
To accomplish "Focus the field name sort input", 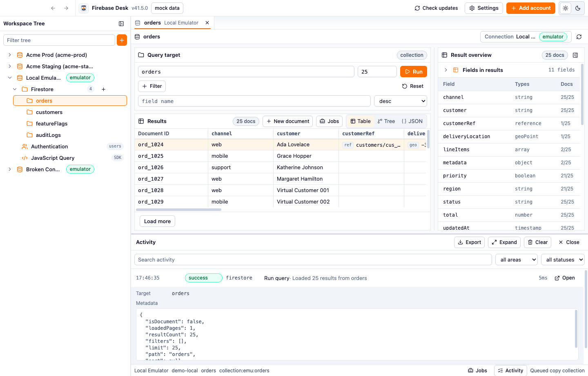I will (x=254, y=101).
